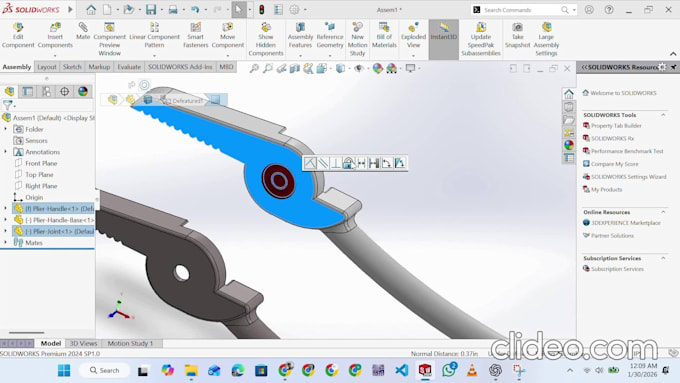Expand the Folder tree item
This screenshot has width=680, height=383.
[x=6, y=129]
